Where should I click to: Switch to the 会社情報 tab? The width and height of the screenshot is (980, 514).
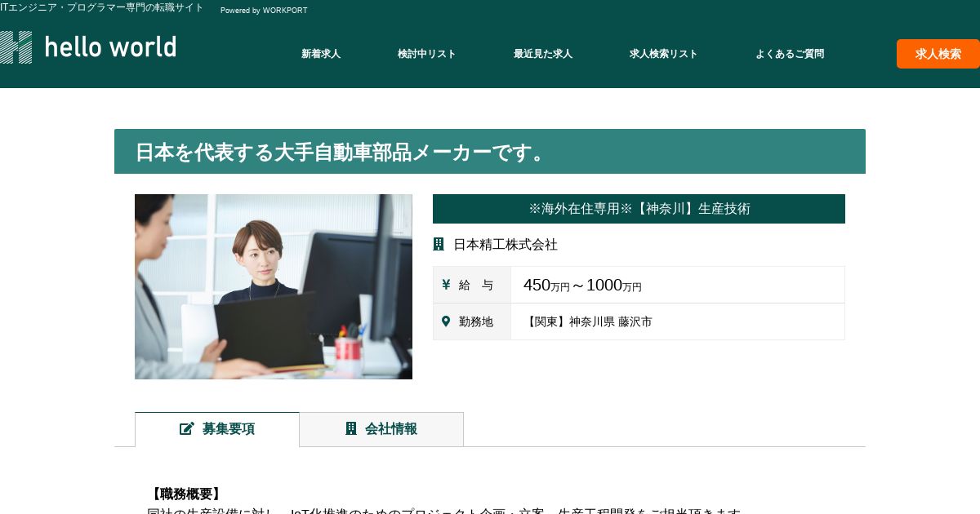[x=381, y=429]
